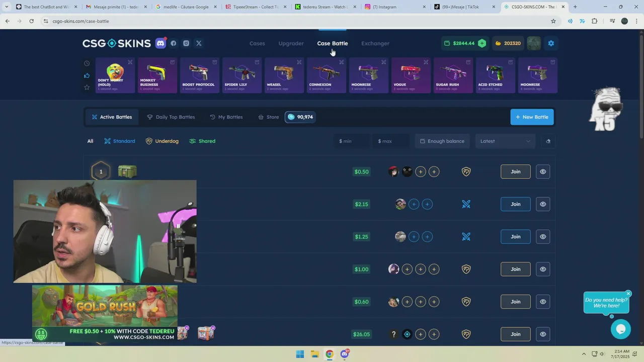Image resolution: width=644 pixels, height=362 pixels.
Task: Open the question-mark player in $26.05 battle
Action: [393, 334]
